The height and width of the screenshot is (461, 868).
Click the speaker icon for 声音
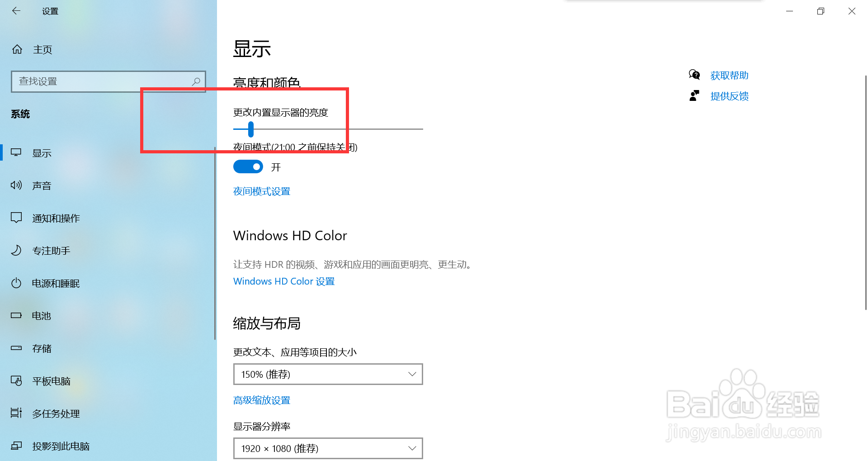coord(16,185)
